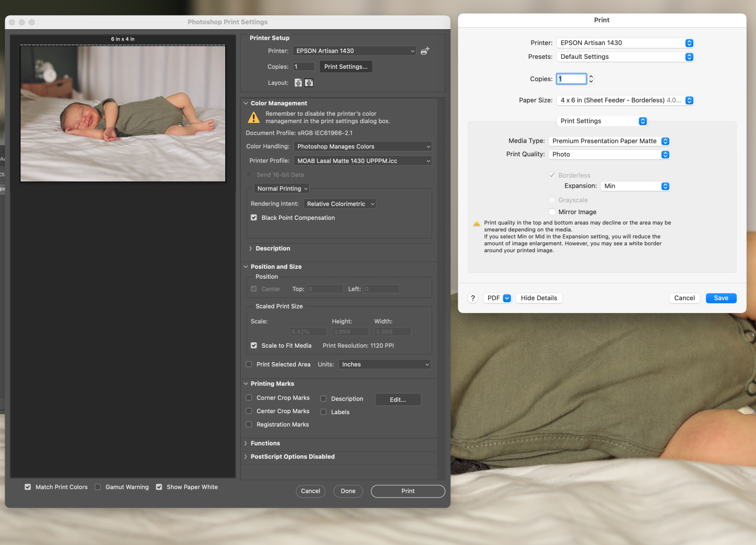756x545 pixels.
Task: Select the landscape layout icon
Action: (x=309, y=83)
